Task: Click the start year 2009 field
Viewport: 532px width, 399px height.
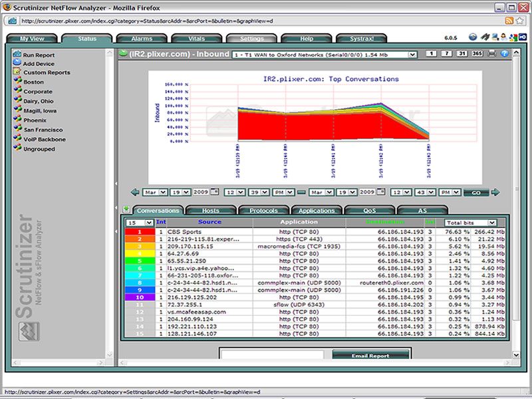Action: tap(201, 192)
